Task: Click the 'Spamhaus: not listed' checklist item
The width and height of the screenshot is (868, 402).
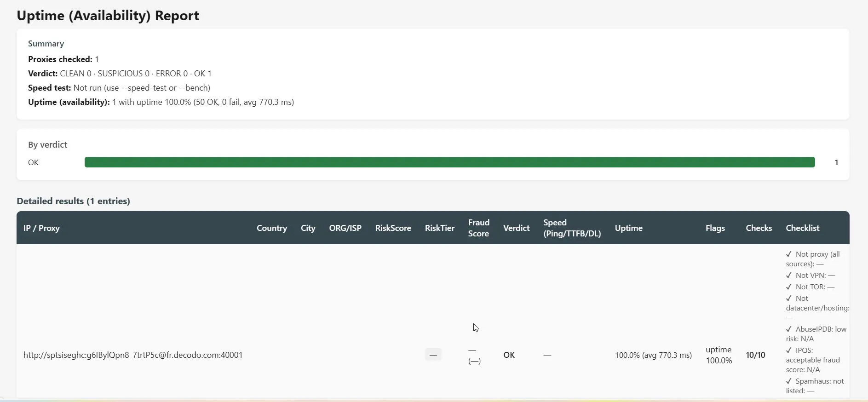Action: (x=815, y=386)
